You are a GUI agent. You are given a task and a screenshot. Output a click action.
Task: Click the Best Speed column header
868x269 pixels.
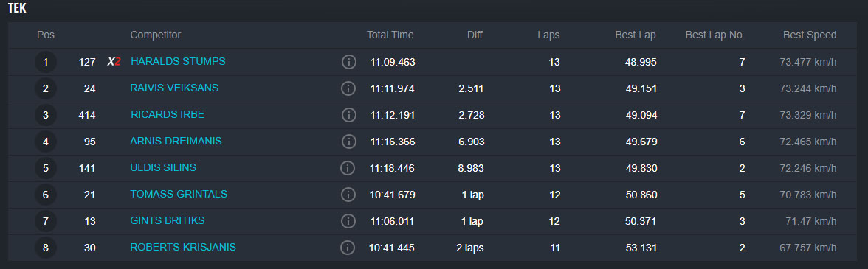click(810, 35)
